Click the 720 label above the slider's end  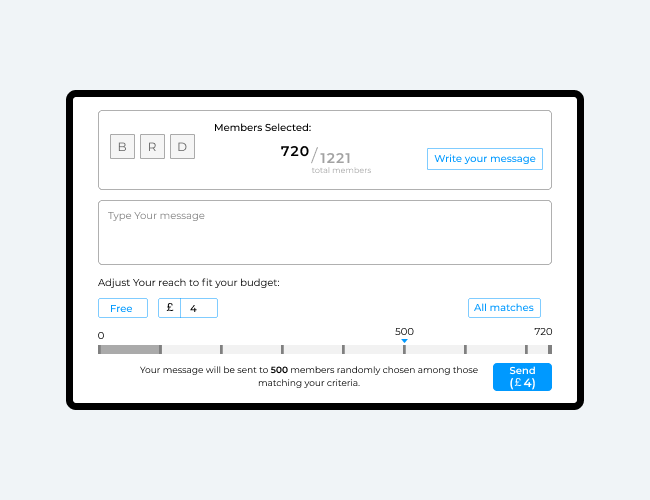542,331
